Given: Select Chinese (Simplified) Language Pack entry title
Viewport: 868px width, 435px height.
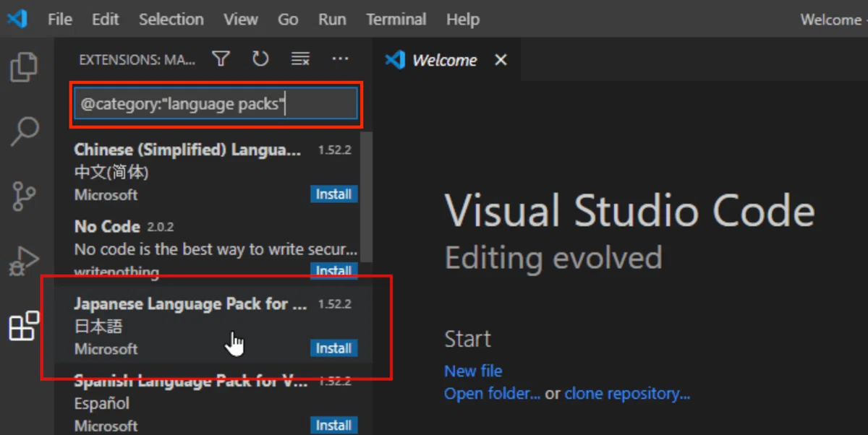Looking at the screenshot, I should (x=187, y=150).
